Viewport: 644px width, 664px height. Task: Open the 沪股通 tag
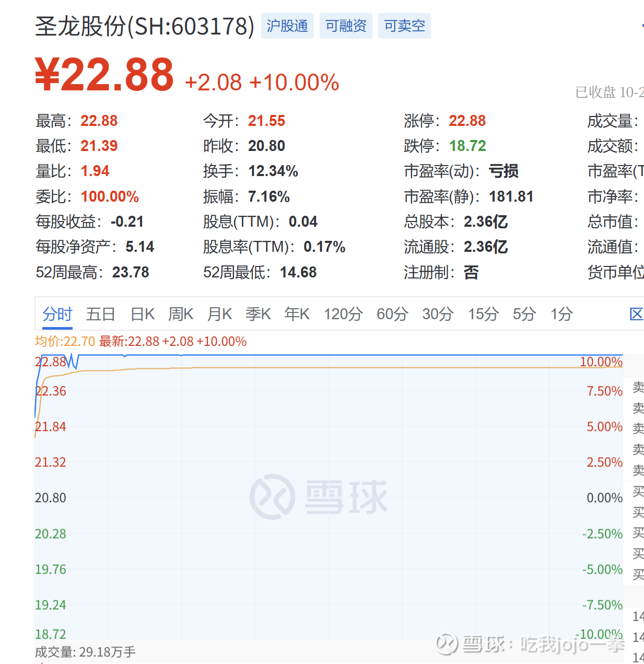[287, 26]
